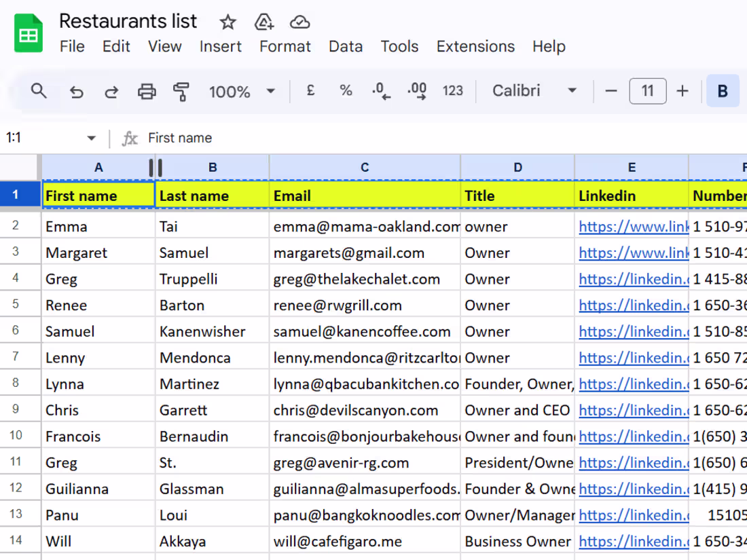Toggle bold formatting
This screenshot has height=560, width=747.
tap(723, 90)
